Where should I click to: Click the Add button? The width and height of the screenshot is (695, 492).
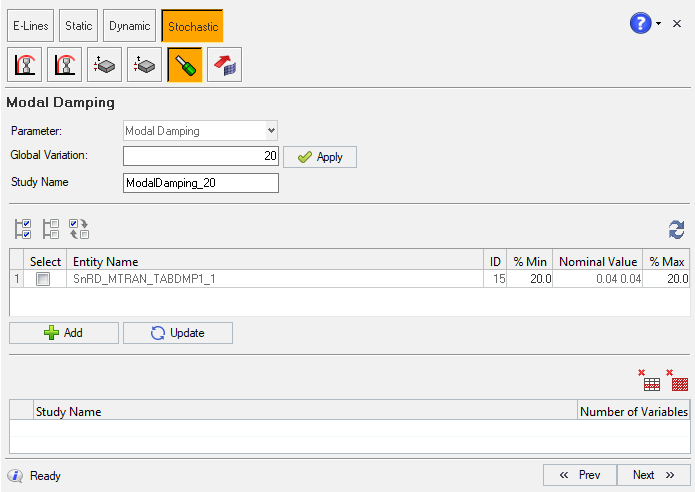pos(64,333)
